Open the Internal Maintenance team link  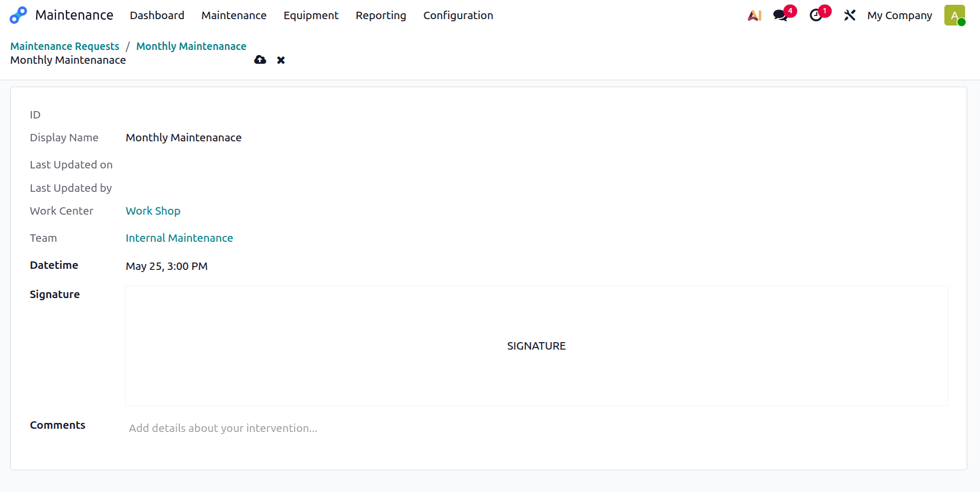click(x=179, y=238)
